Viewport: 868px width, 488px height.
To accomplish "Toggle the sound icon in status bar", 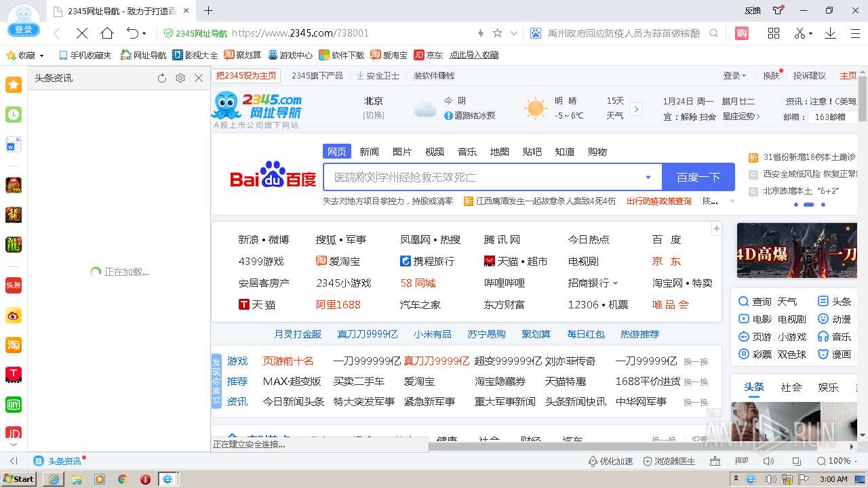I will pyautogui.click(x=768, y=461).
